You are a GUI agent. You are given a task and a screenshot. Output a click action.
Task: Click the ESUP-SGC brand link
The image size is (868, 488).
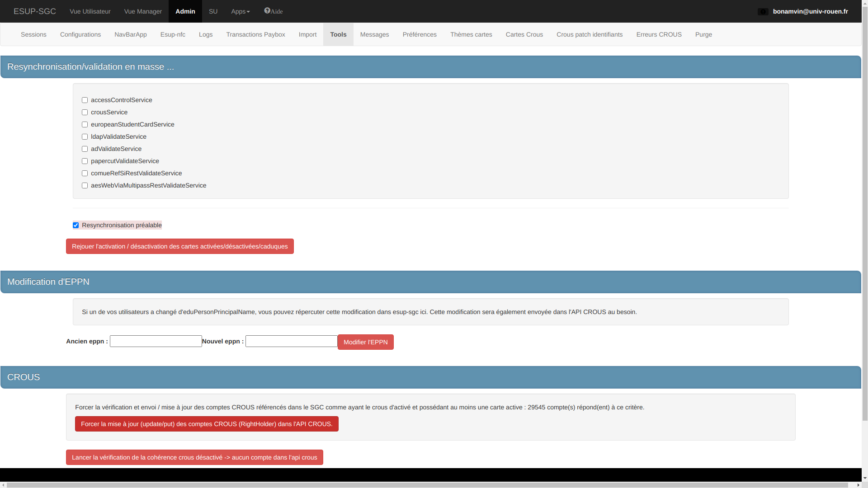click(35, 11)
